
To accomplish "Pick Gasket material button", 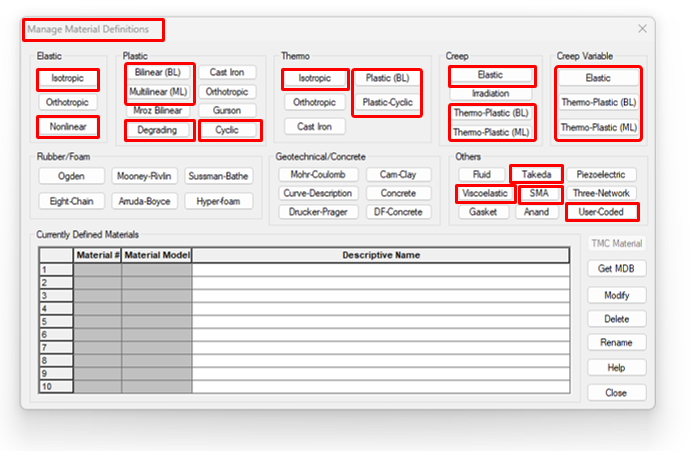I will click(x=483, y=212).
